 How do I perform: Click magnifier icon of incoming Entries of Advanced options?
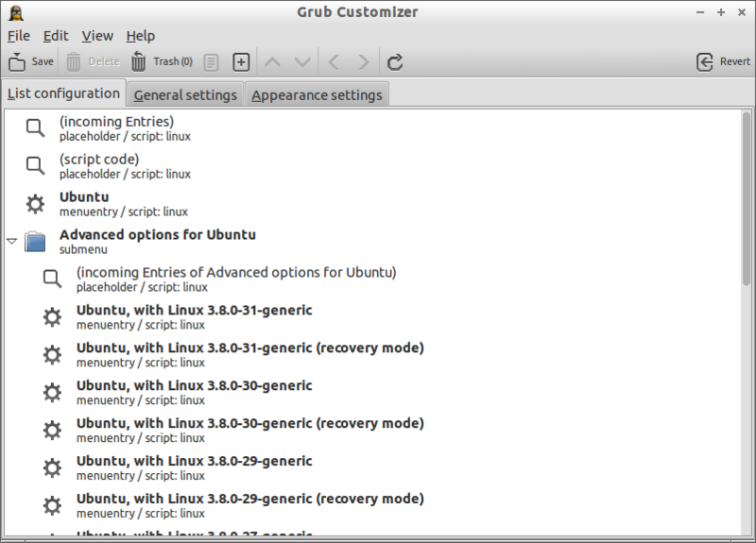(x=52, y=280)
